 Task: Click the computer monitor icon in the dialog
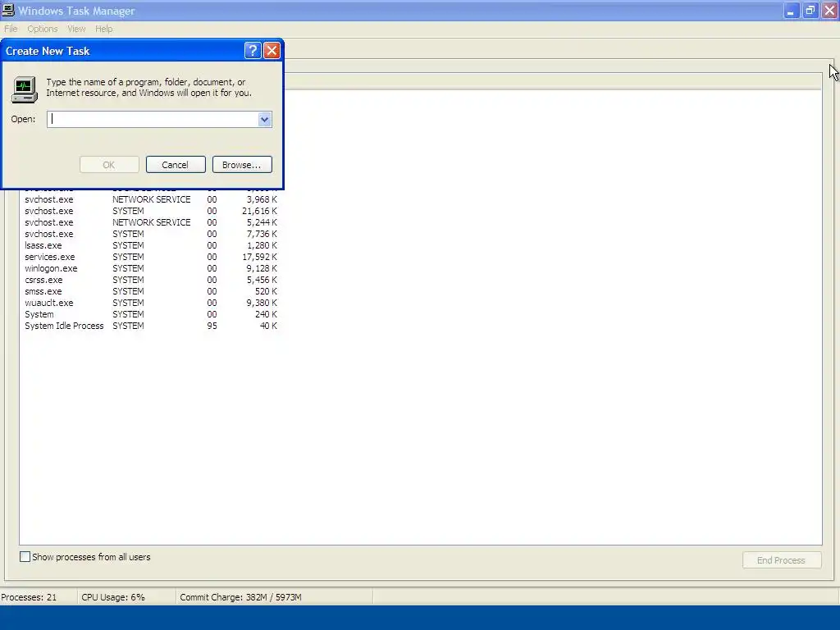point(24,89)
